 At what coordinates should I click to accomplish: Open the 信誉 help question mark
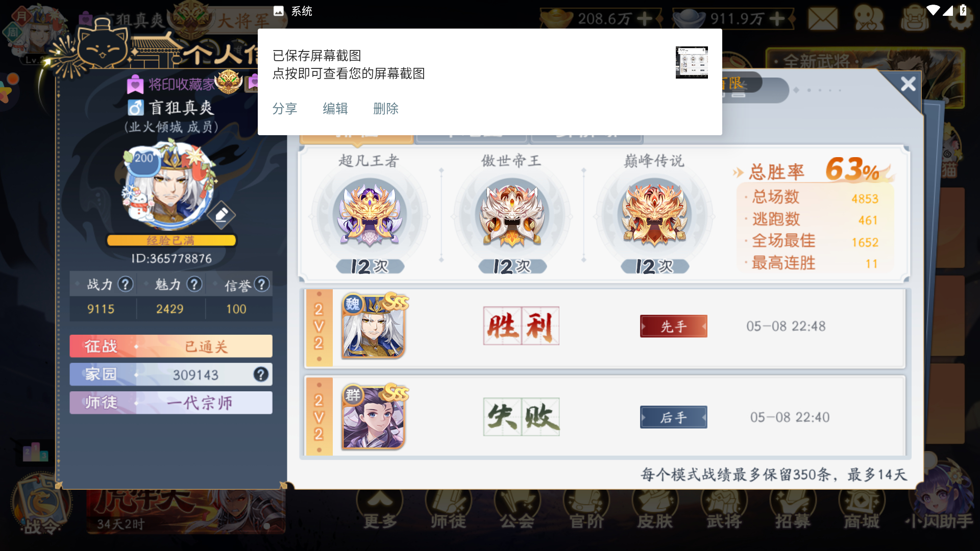[262, 284]
